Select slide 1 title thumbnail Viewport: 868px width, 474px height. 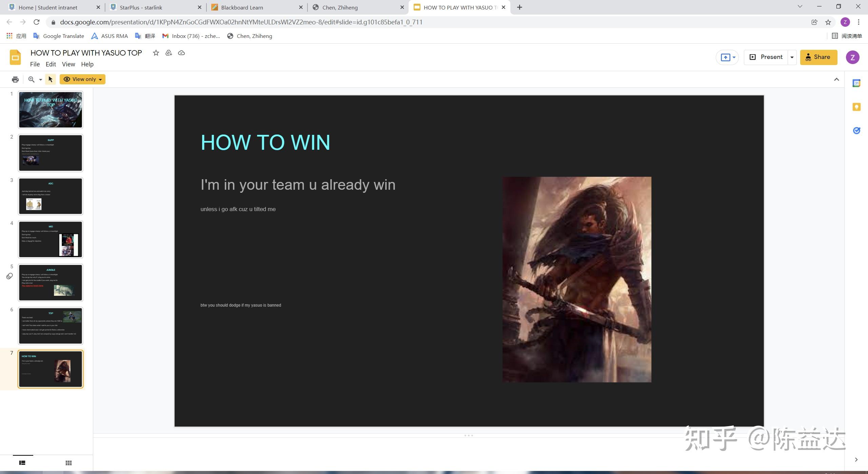(51, 110)
